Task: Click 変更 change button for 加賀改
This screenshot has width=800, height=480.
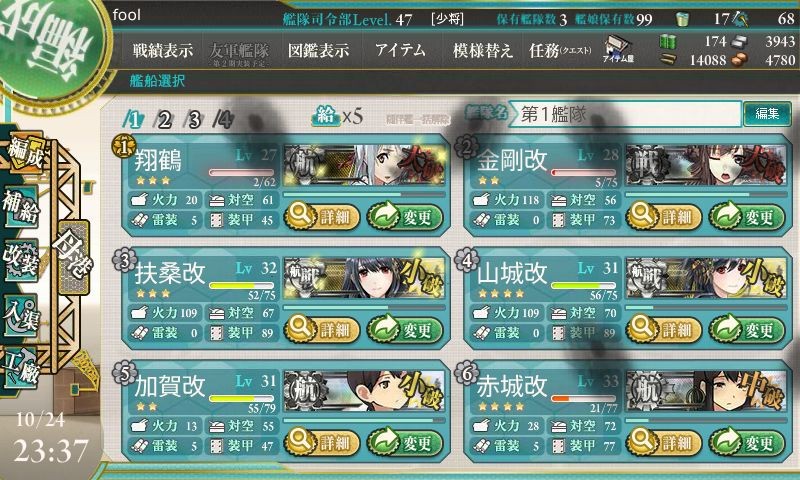Action: coord(405,443)
